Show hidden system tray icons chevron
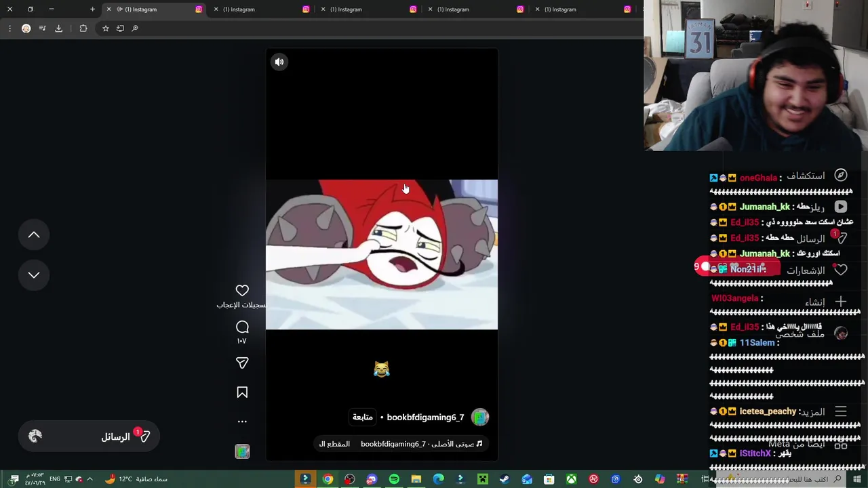The height and width of the screenshot is (488, 868). (90, 479)
